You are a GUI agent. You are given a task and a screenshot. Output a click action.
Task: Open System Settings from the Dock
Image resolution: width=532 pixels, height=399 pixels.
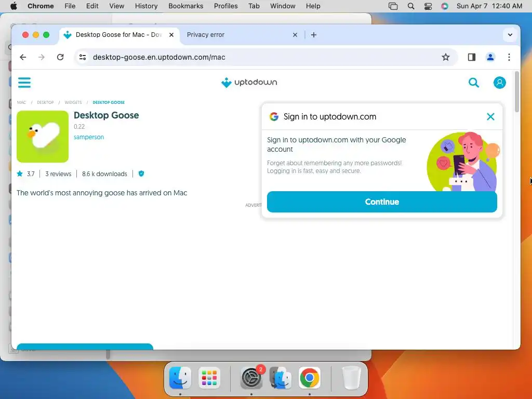pos(251,378)
